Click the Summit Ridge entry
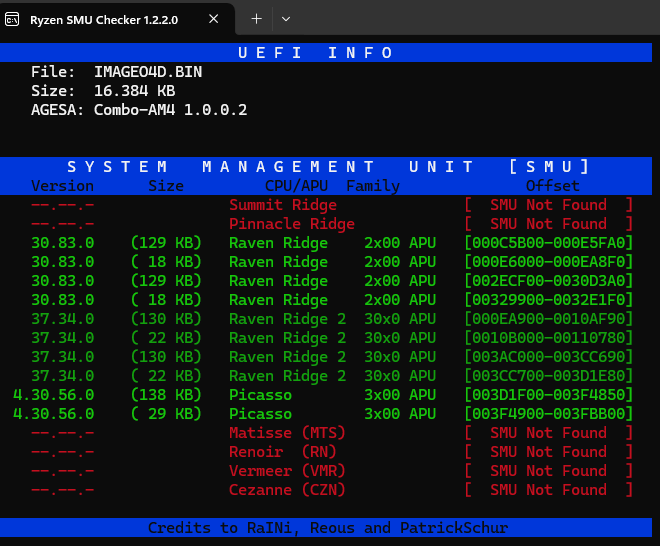The image size is (660, 546). (283, 205)
